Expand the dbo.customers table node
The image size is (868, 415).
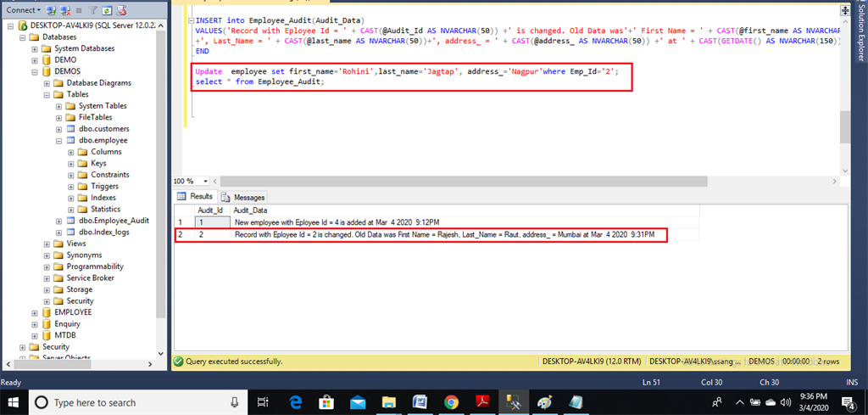point(58,129)
